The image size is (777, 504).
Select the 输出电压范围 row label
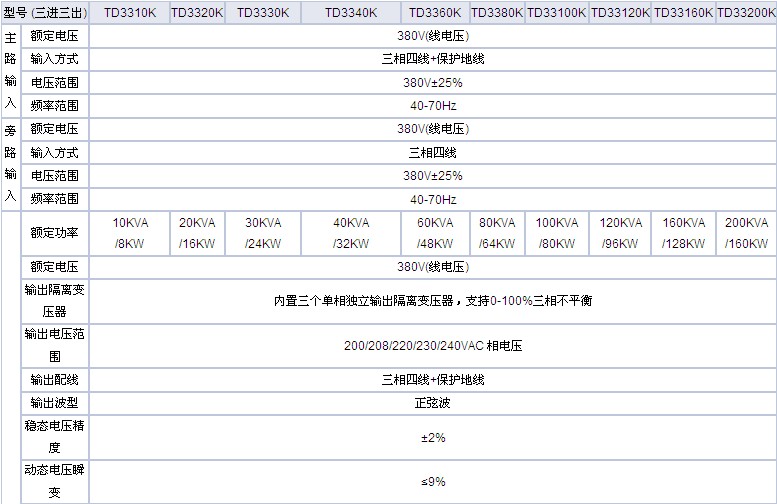(54, 345)
